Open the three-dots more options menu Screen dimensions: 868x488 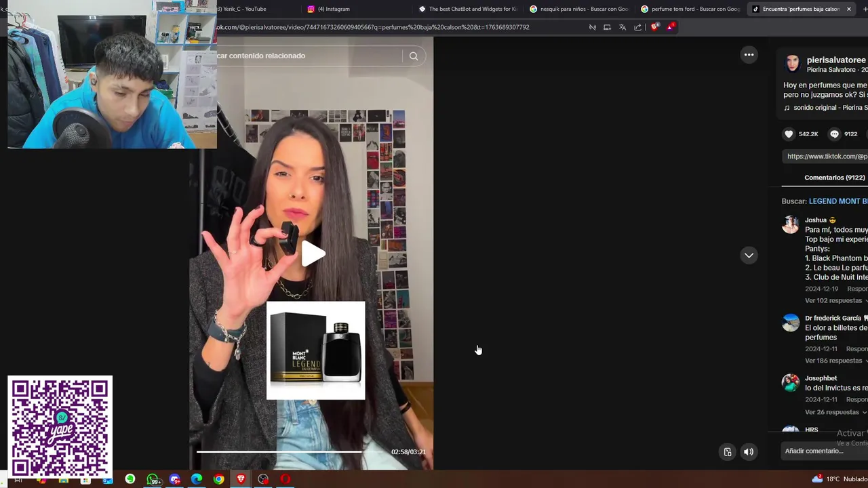(x=749, y=55)
